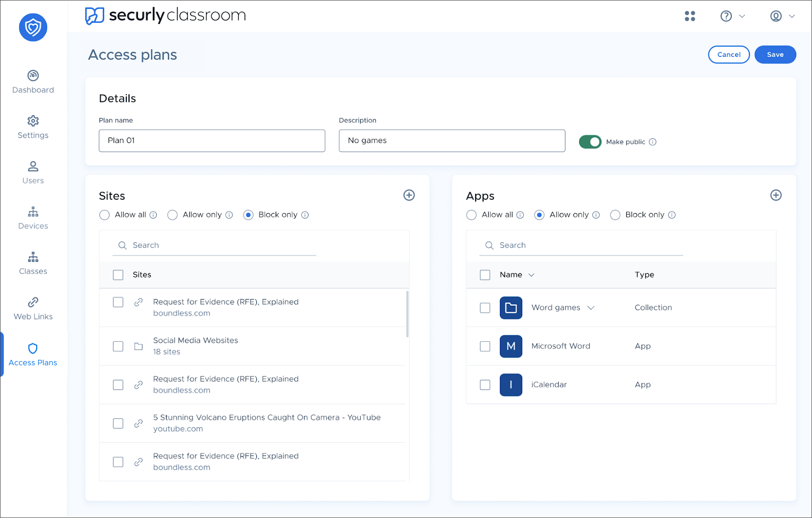Open the apps grid icon
The width and height of the screenshot is (812, 518).
(690, 16)
